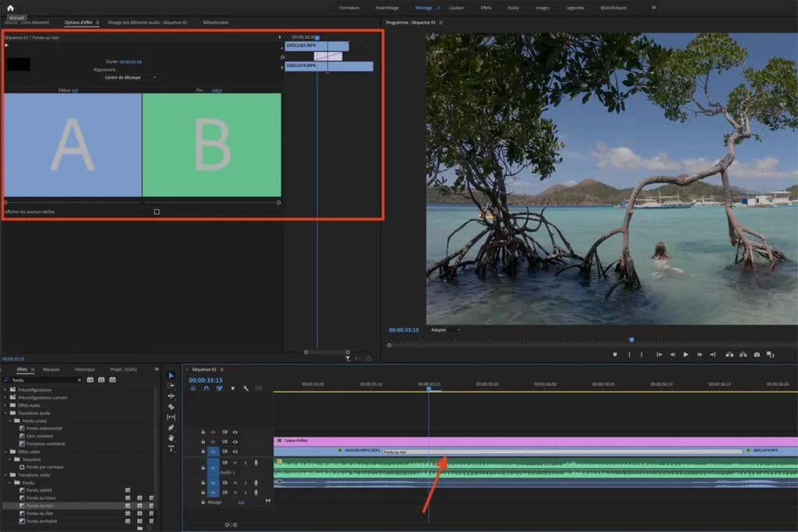Switch to the Audio workspace
This screenshot has width=798, height=532.
pos(514,8)
